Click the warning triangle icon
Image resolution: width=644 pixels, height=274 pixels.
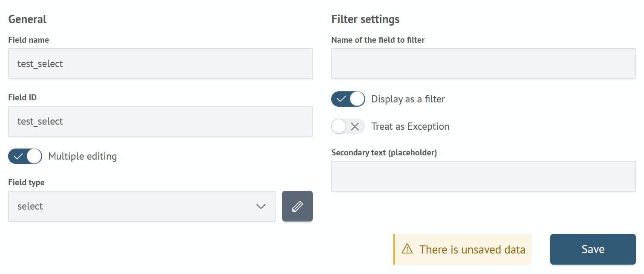coord(407,249)
